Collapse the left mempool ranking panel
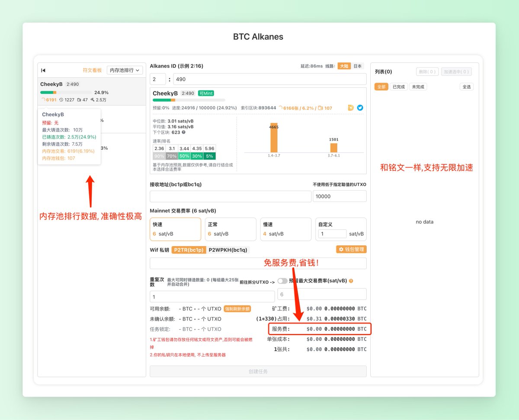 (x=43, y=70)
